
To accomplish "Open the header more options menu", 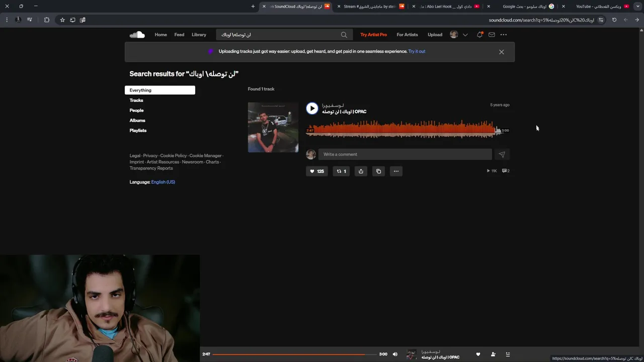I will pos(504,35).
